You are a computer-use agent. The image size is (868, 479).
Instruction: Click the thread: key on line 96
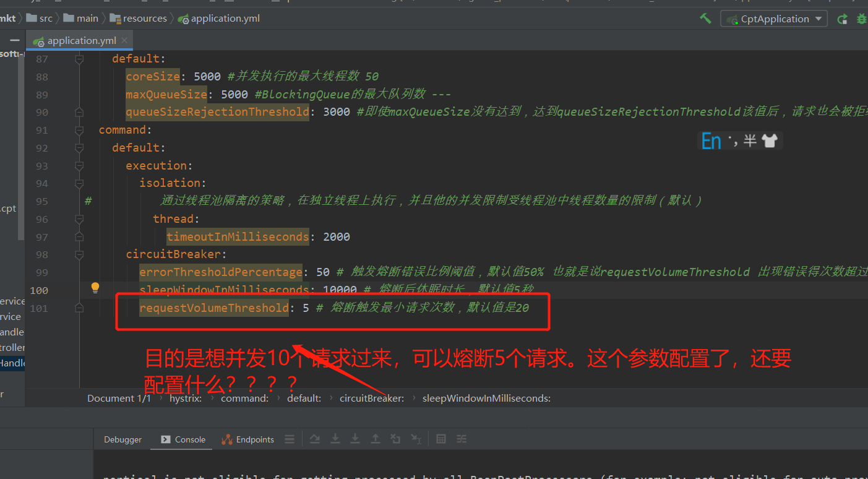pyautogui.click(x=176, y=218)
